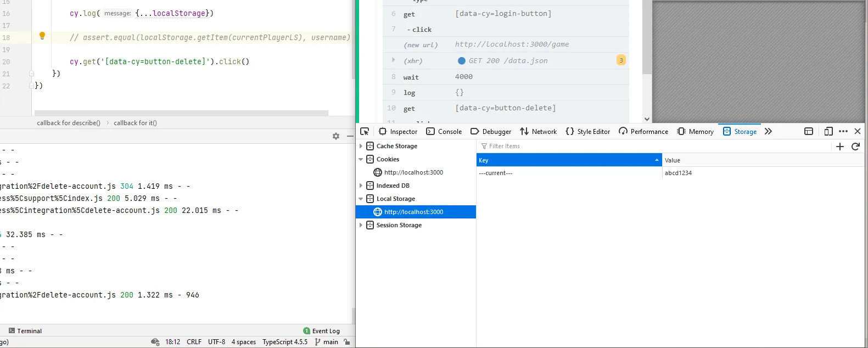Change the CRLF line separator
Viewport: 868px width, 348px height.
point(194,342)
